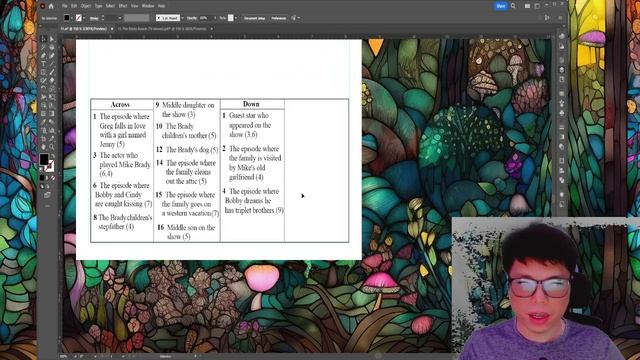This screenshot has height=360, width=640.
Task: Swap fill and stroke colors arrow
Action: click(53, 156)
